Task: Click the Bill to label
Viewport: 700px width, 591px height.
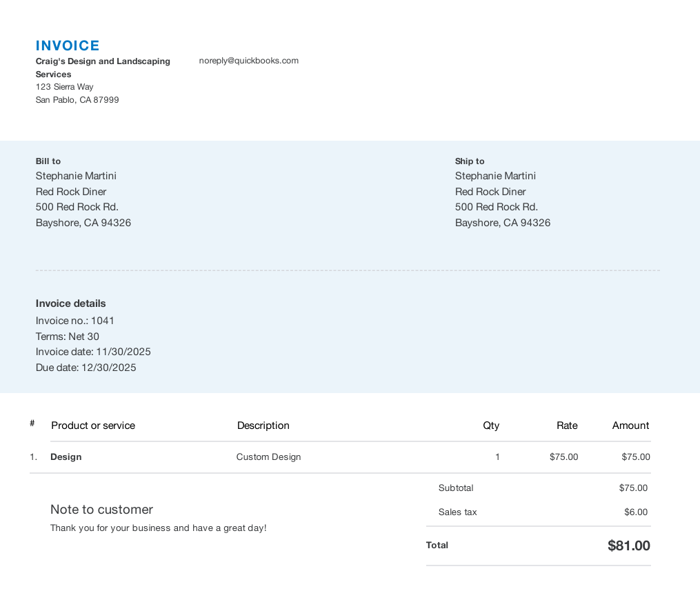Action: [x=48, y=161]
